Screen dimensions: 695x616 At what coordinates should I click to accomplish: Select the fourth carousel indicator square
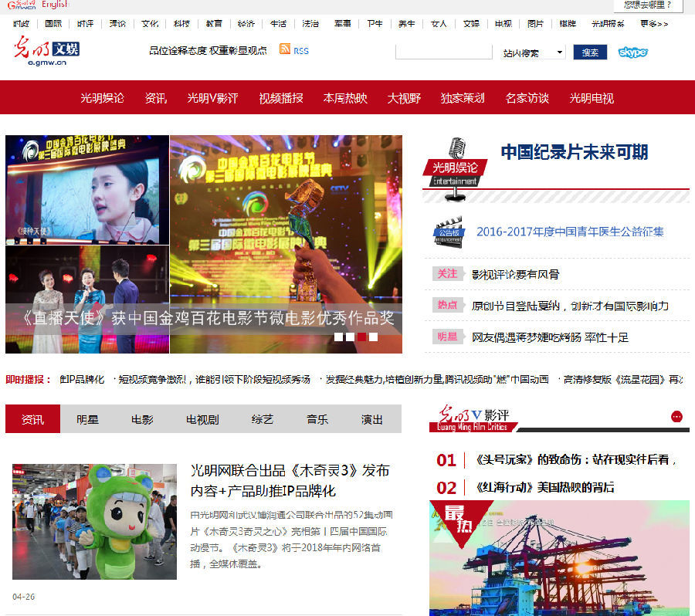pos(374,337)
